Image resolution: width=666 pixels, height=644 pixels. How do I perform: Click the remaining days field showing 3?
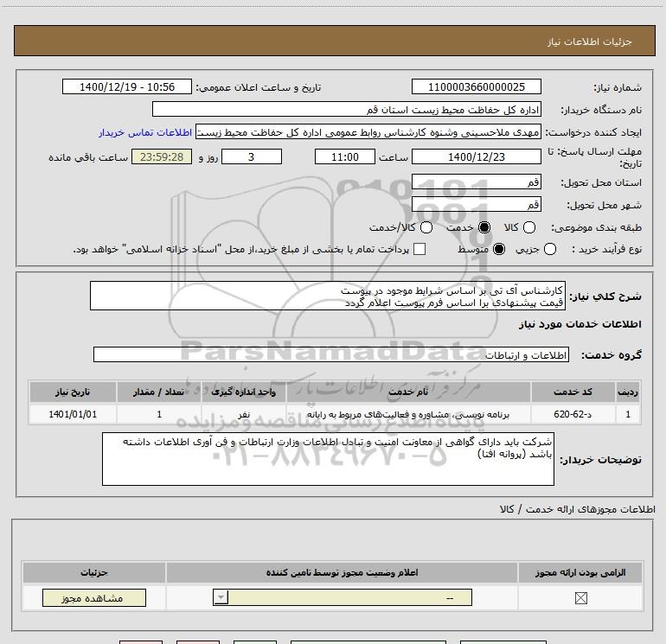coord(252,156)
